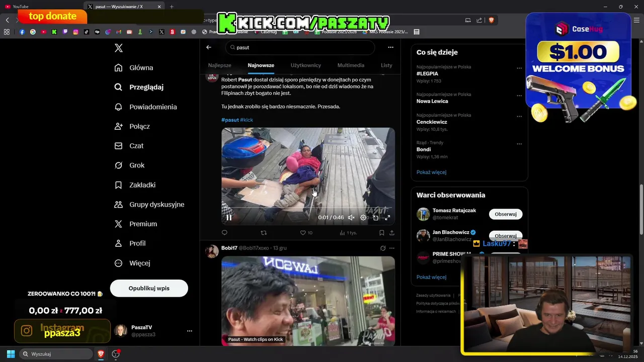Open Grupy dyskusyjne
This screenshot has height=362, width=644.
[149, 205]
